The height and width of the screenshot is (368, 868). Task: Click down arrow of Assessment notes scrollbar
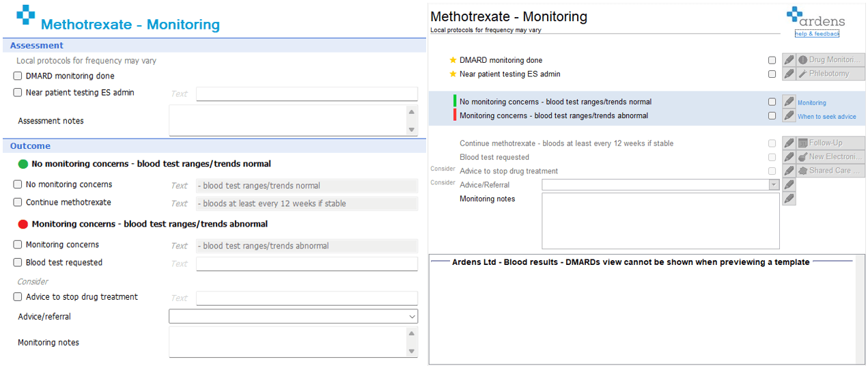412,130
